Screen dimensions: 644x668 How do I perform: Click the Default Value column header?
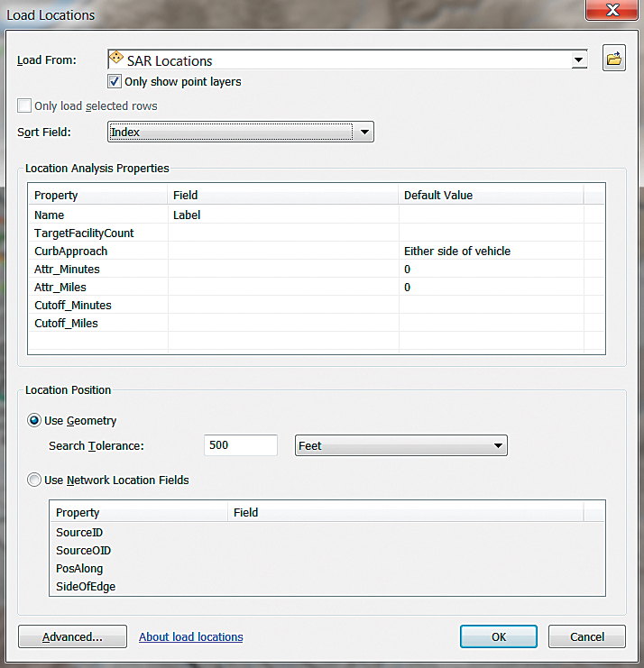click(x=491, y=195)
